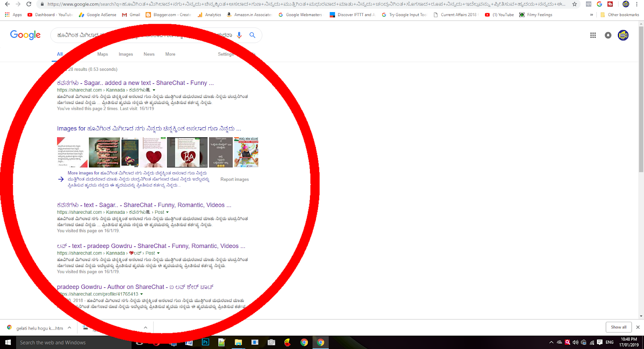Open the Apps bookmarks shortcut
The height and width of the screenshot is (349, 644).
14,14
